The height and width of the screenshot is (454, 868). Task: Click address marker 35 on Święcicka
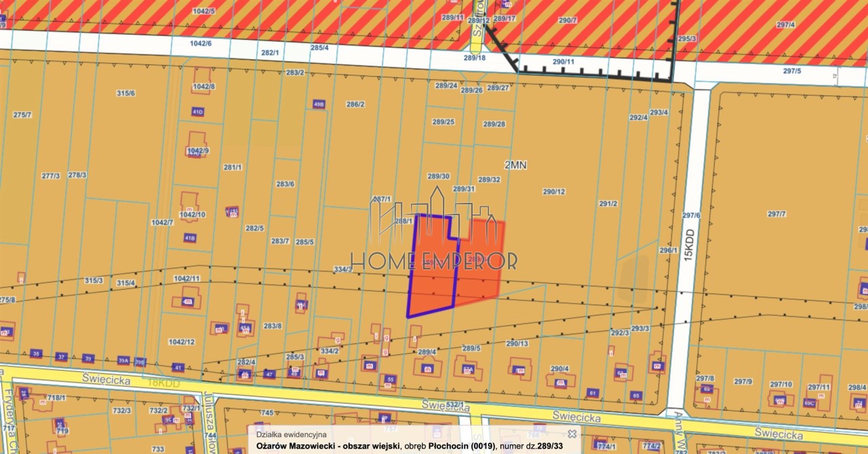pos(37,354)
